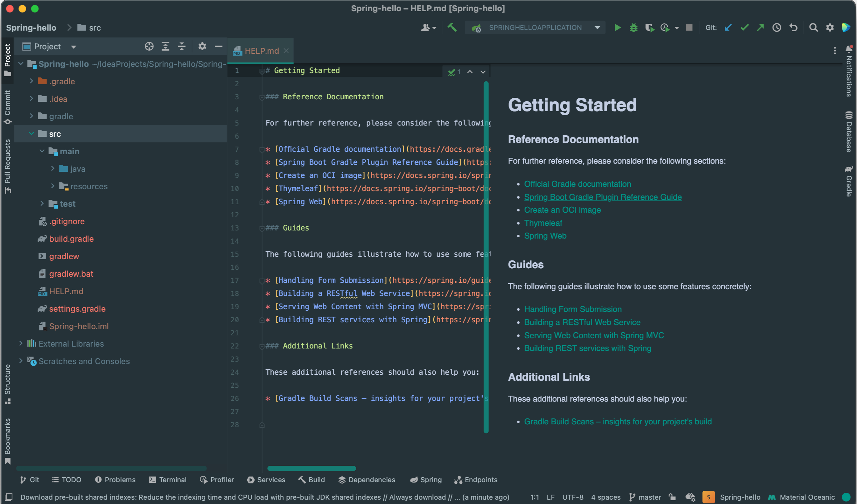This screenshot has width=857, height=504.
Task: Open Git history clock icon
Action: (776, 27)
